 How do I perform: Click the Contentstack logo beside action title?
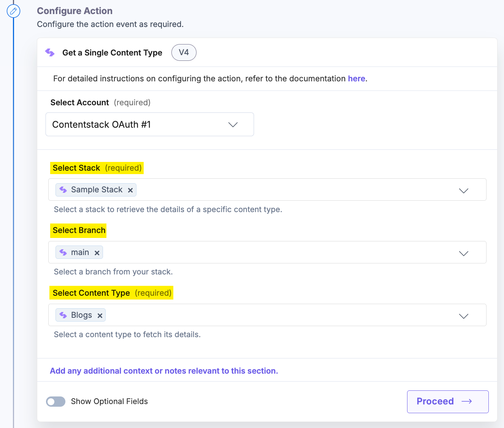(50, 52)
